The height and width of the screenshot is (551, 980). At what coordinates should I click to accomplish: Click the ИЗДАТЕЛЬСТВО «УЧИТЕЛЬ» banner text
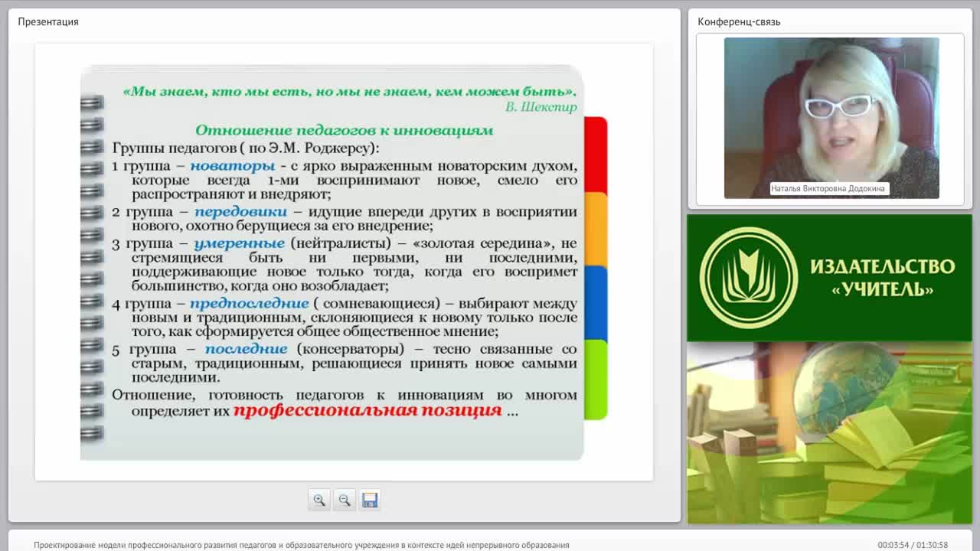tap(882, 278)
